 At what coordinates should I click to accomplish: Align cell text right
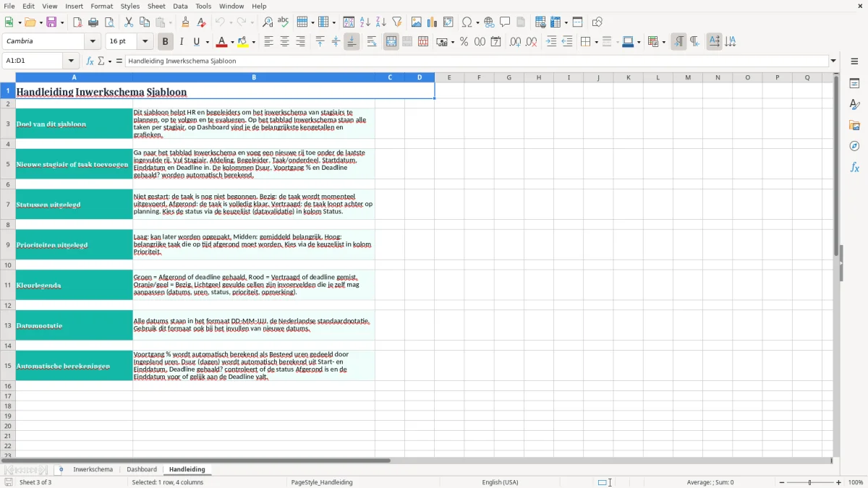[x=301, y=42]
